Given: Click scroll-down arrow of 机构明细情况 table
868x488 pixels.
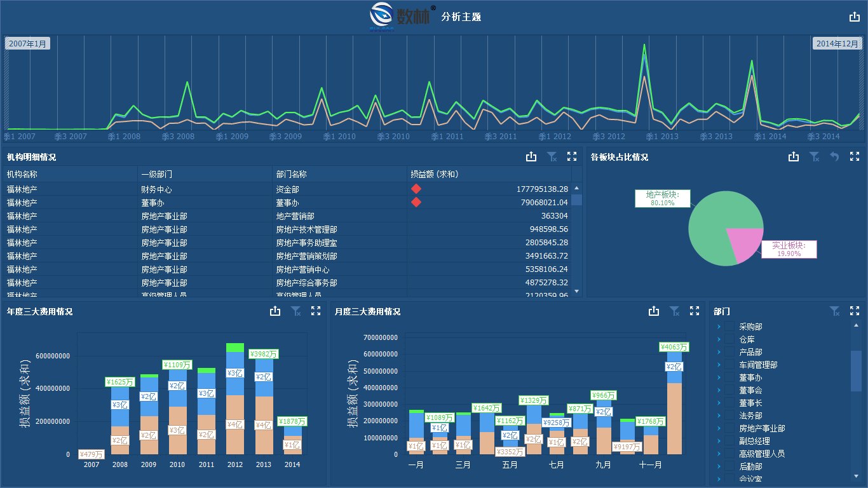Looking at the screenshot, I should [x=577, y=291].
